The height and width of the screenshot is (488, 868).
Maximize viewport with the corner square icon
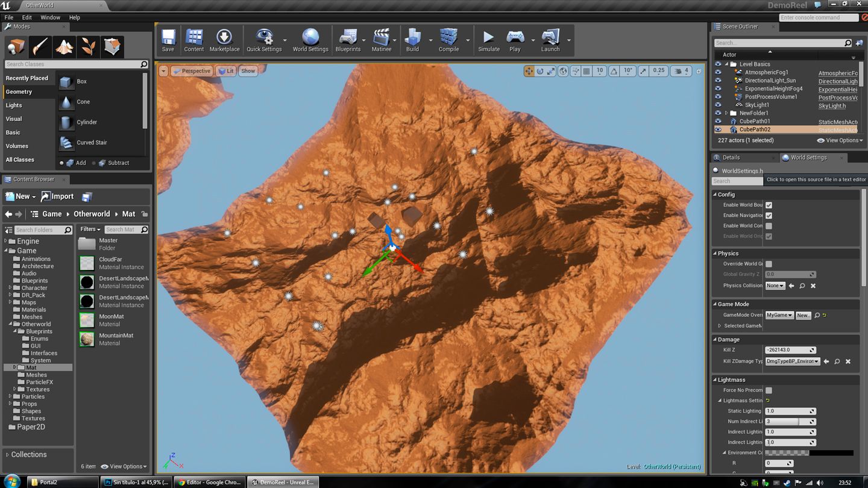(699, 71)
